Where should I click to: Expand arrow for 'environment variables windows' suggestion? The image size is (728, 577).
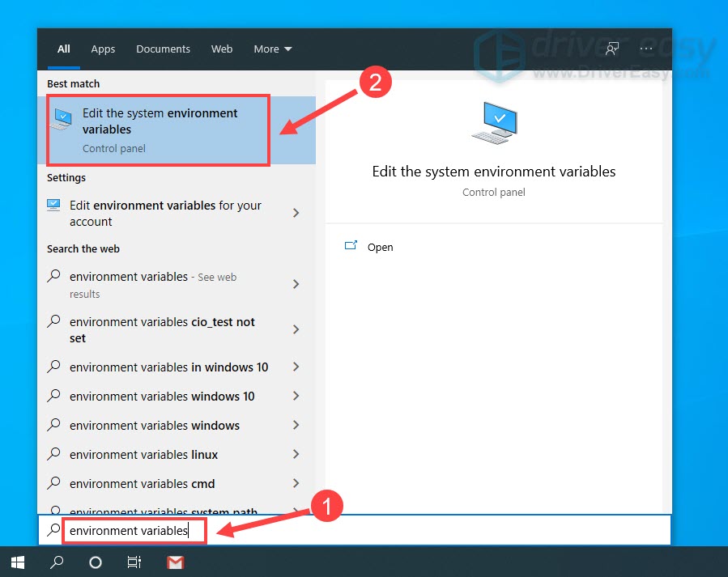pos(296,425)
